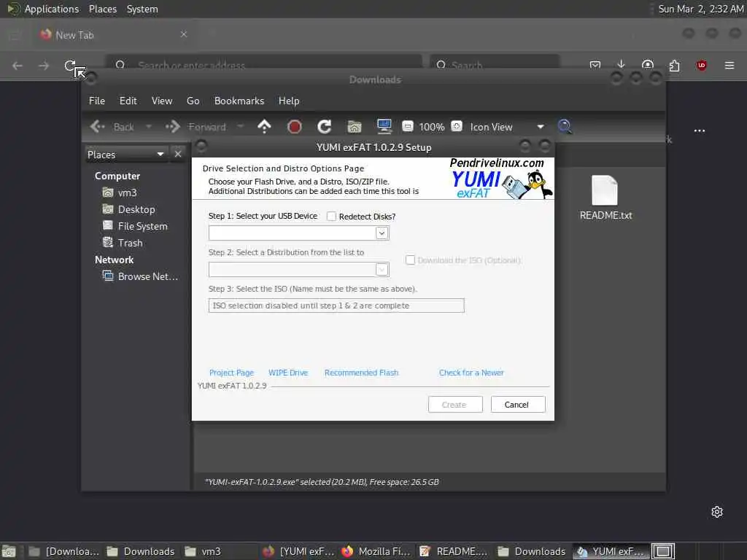Click Firefox back arrow
Image resolution: width=747 pixels, height=560 pixels.
click(x=18, y=66)
